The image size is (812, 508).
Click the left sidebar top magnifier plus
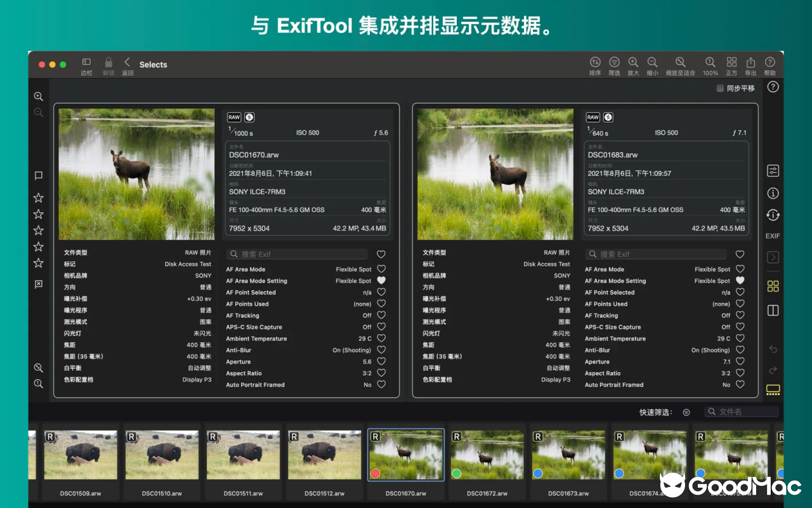[39, 97]
